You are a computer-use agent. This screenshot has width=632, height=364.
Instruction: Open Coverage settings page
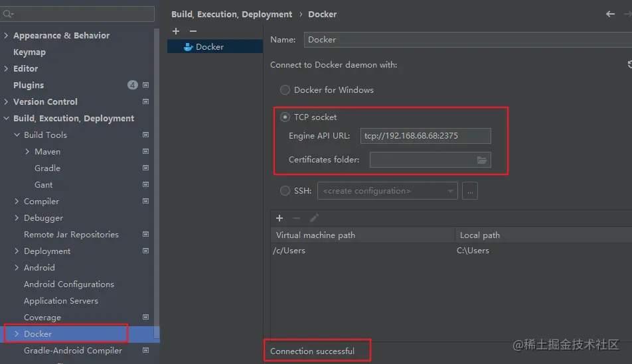coord(42,318)
